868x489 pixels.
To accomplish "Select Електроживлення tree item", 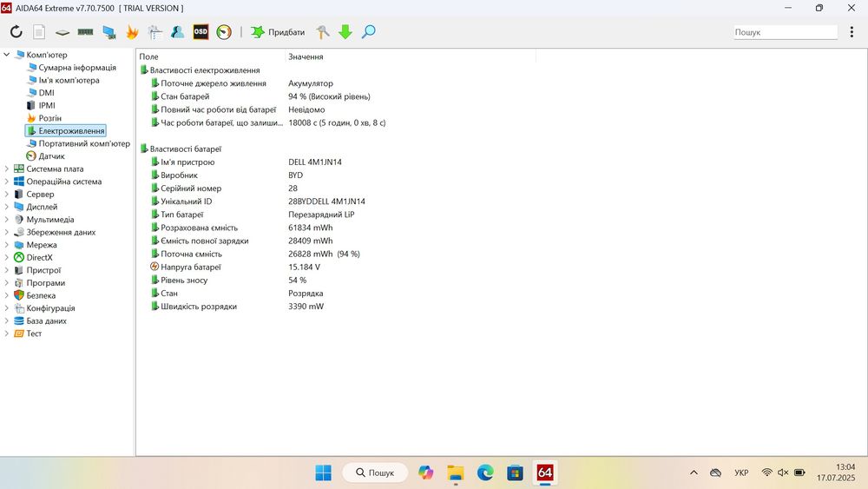I will [66, 130].
